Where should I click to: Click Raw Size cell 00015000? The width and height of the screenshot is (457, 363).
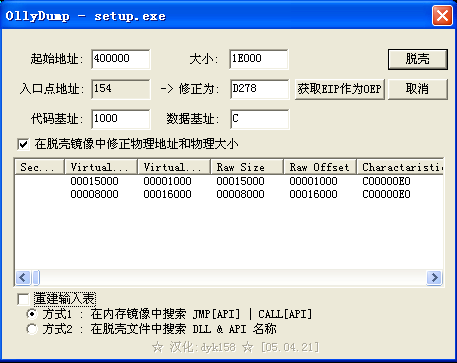240,181
